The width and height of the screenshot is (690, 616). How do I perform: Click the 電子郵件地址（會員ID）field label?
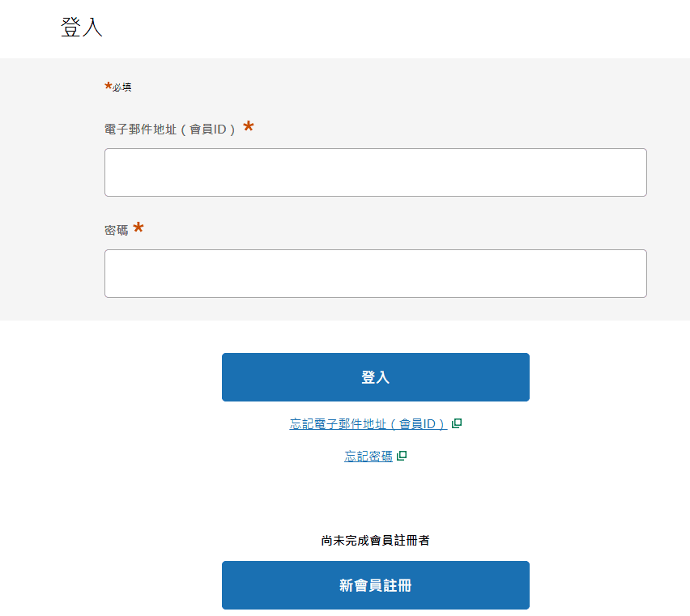pyautogui.click(x=170, y=130)
